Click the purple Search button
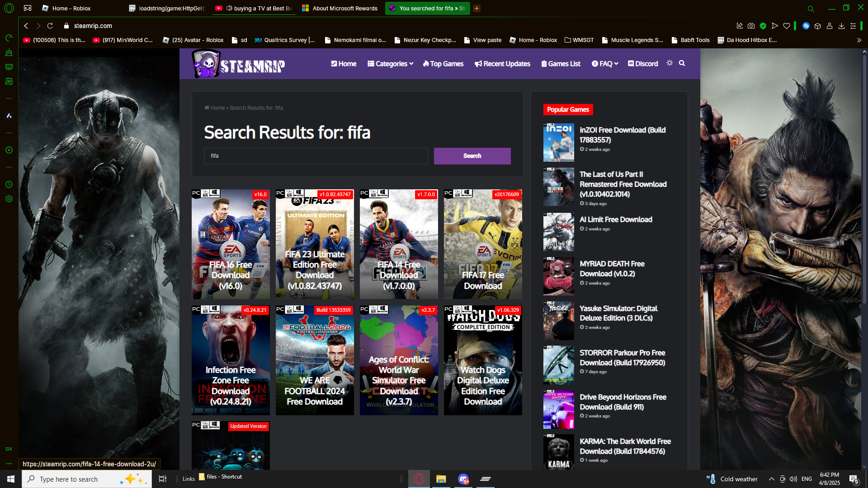Image resolution: width=868 pixels, height=488 pixels. (472, 156)
